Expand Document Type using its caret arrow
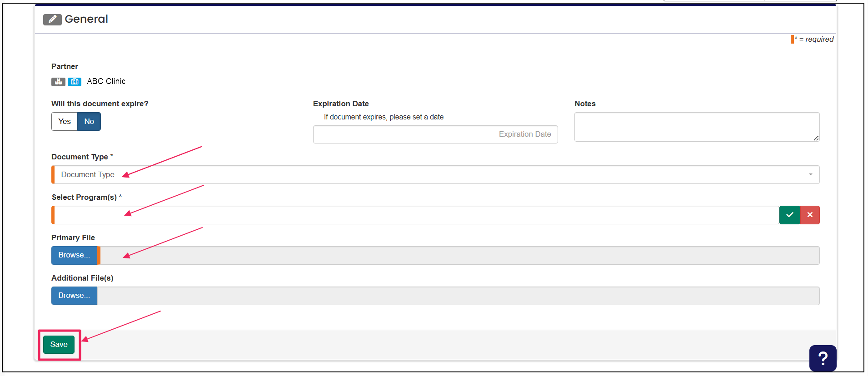 click(x=810, y=174)
